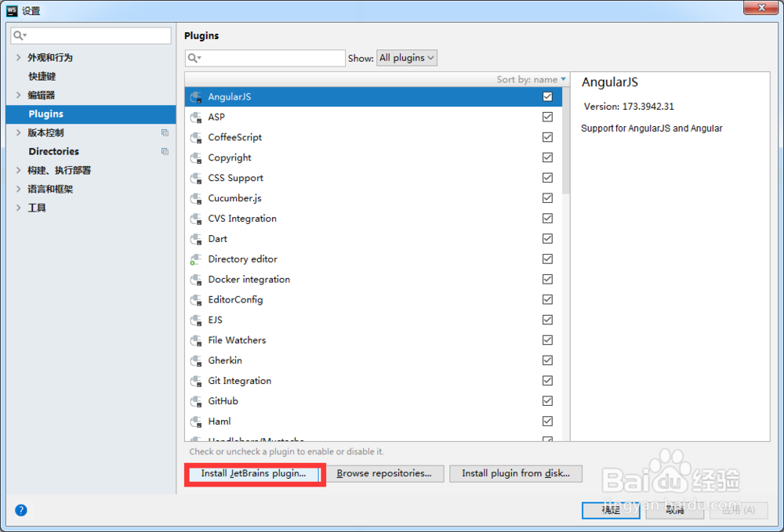Uncheck the ASP plugin checkbox

[x=547, y=117]
